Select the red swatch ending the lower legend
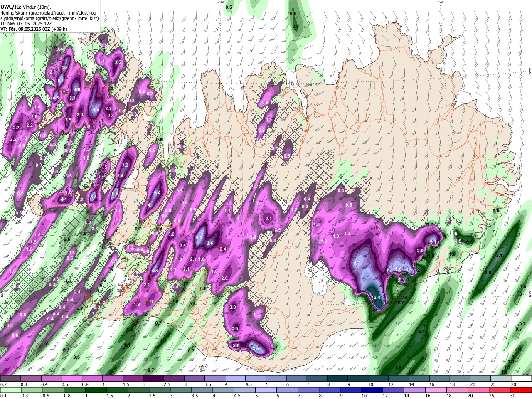532x399 pixels. (521, 390)
